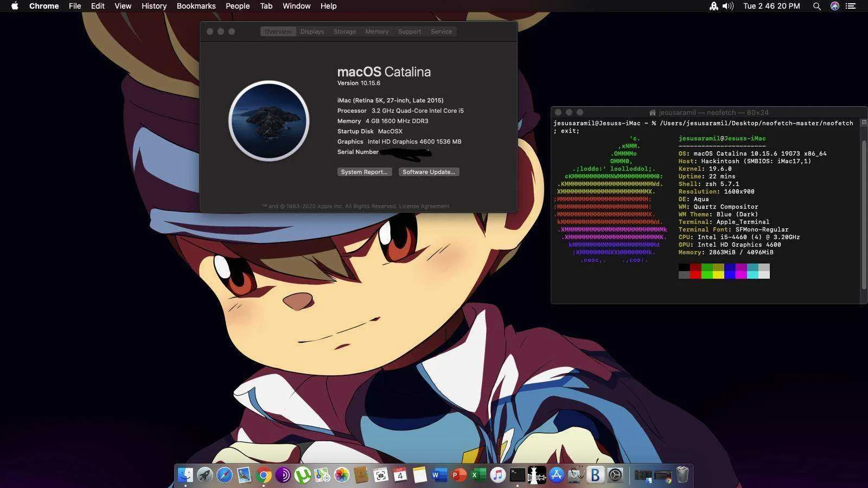Click the System Report... button
This screenshot has width=868, height=488.
[365, 172]
